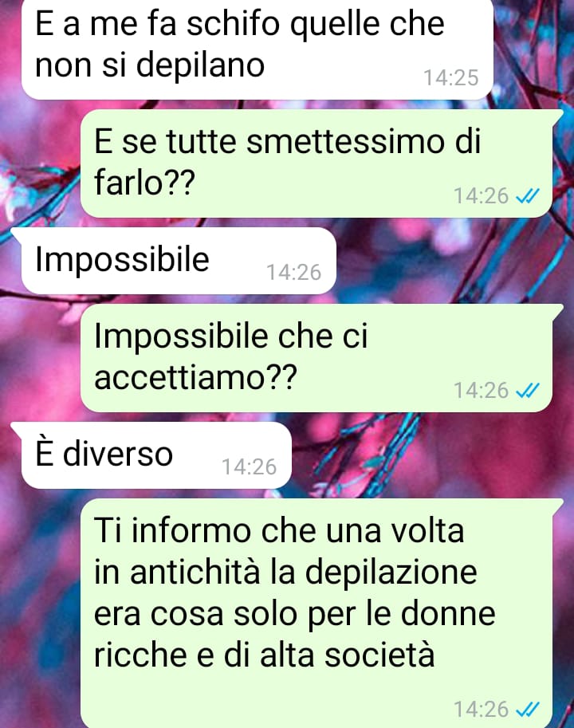Tap the 'E a me fa schifo' message

tap(257, 49)
